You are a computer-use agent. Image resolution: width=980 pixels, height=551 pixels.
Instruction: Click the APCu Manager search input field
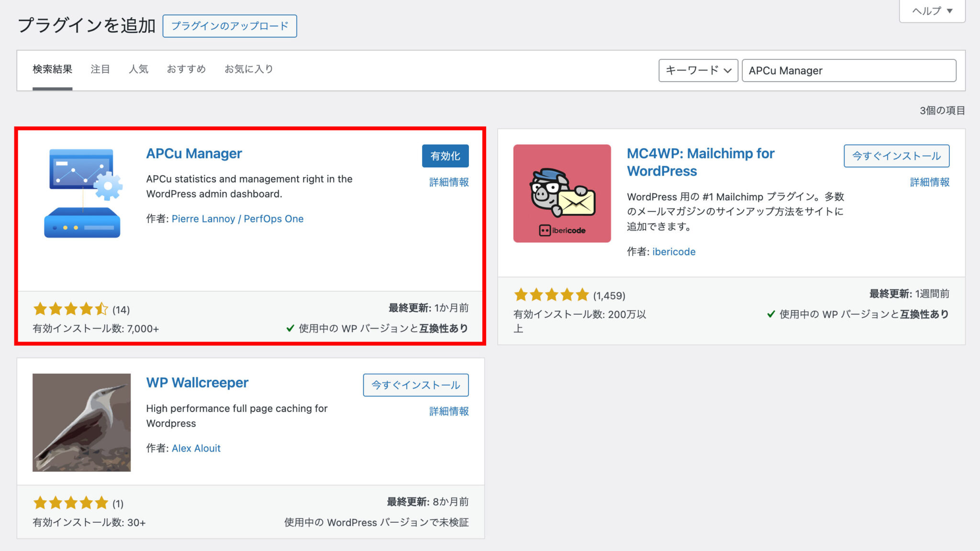pos(848,70)
